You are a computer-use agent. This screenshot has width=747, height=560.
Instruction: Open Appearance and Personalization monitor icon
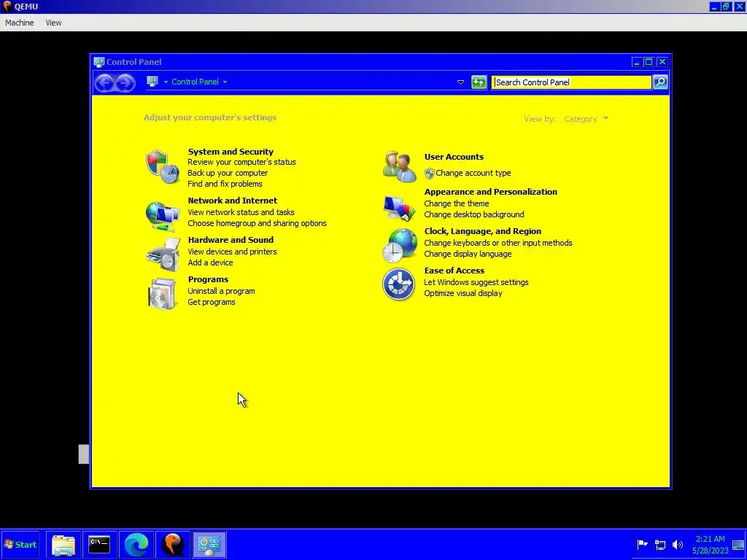pos(399,208)
